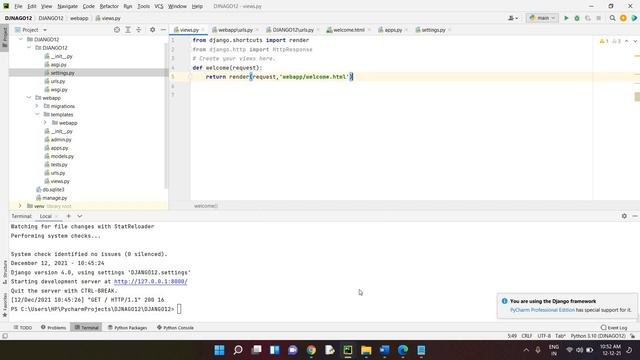The height and width of the screenshot is (360, 640).
Task: Switch to PyCharm taskbar icon
Action: click(x=348, y=350)
